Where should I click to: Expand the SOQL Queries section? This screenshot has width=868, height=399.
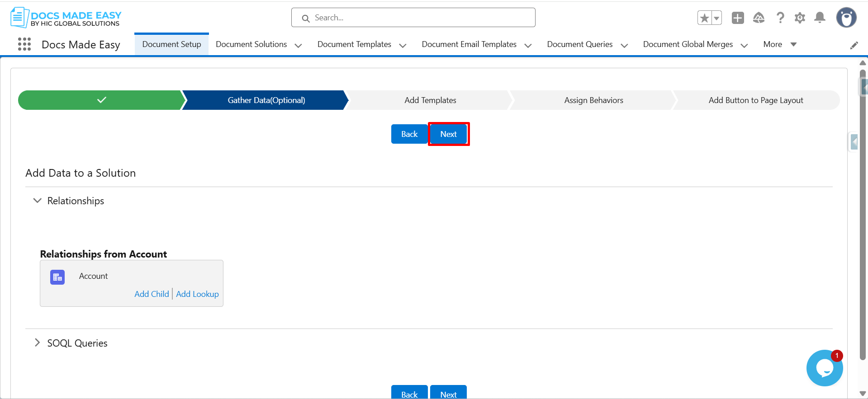pyautogui.click(x=38, y=343)
